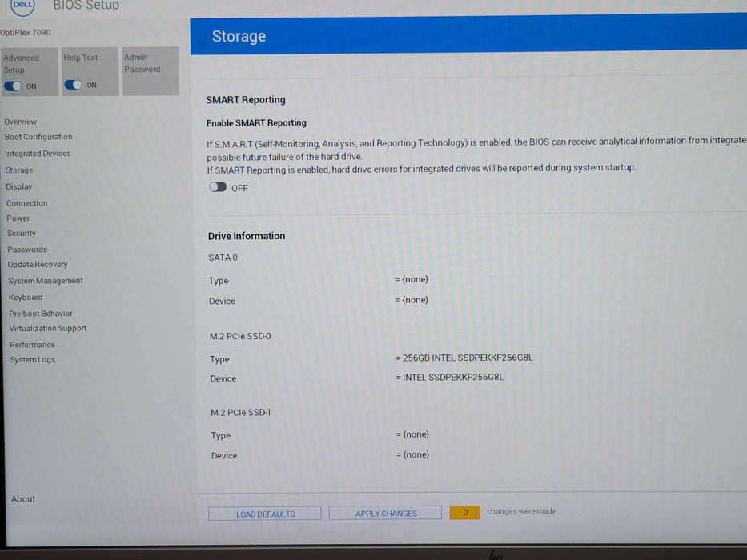Go to the Passwords page

(x=27, y=250)
